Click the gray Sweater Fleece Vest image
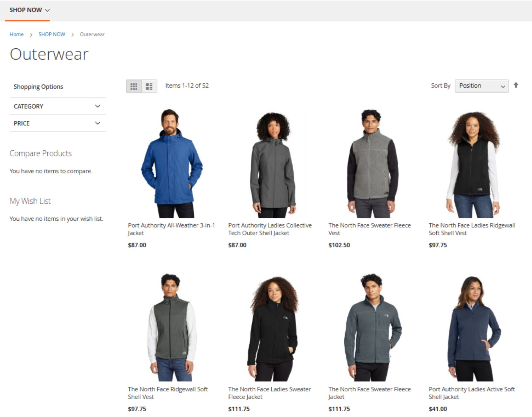The image size is (532, 417). [x=373, y=163]
